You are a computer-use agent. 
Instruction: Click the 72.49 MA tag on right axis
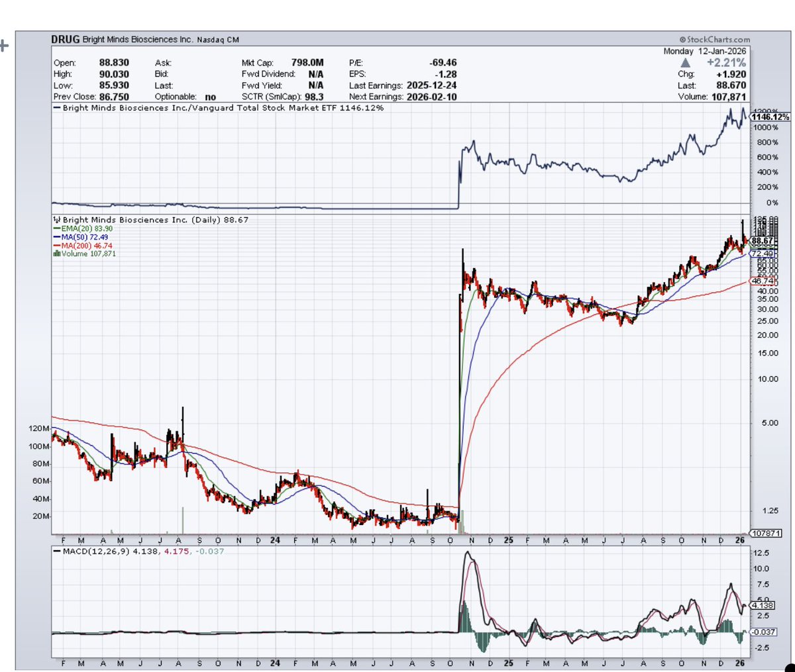(762, 254)
